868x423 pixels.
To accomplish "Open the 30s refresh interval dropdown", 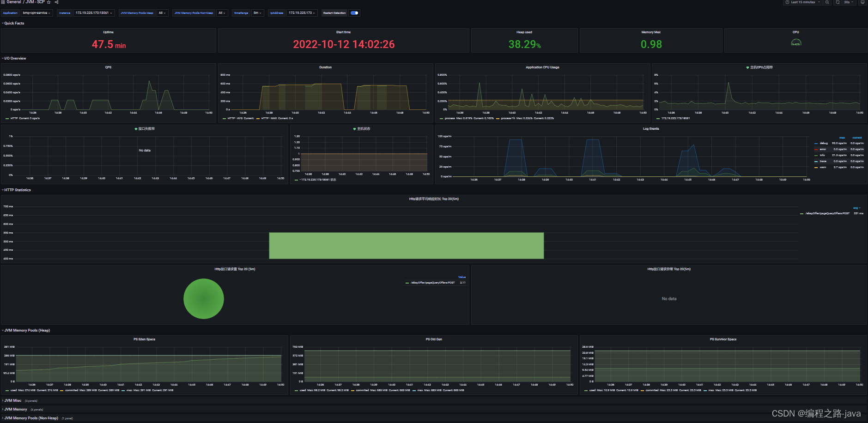I will point(849,2).
